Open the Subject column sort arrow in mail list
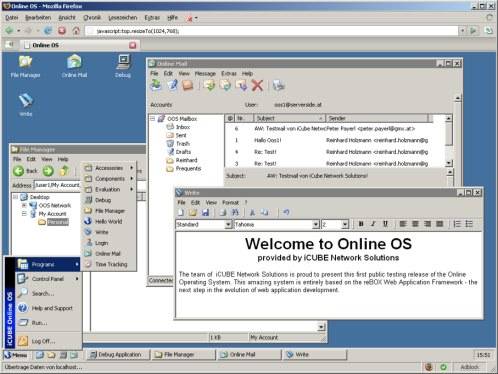 [x=320, y=118]
